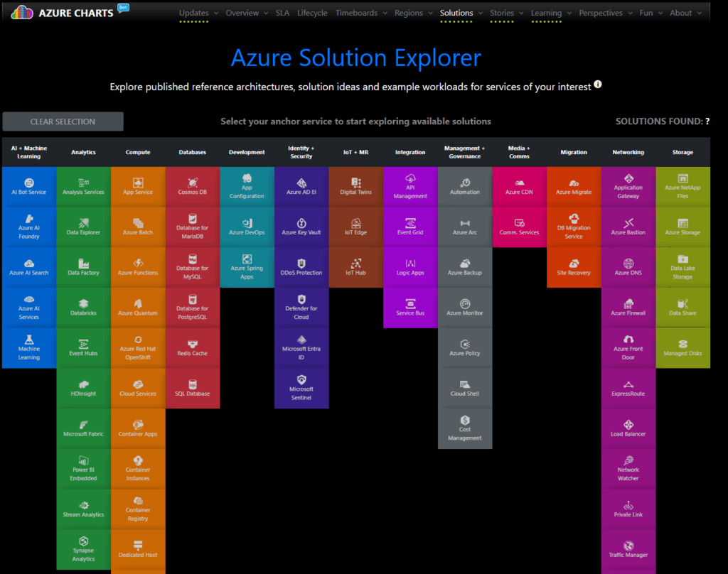The height and width of the screenshot is (574, 728).
Task: Choose the Databricks tile
Action: tap(84, 308)
